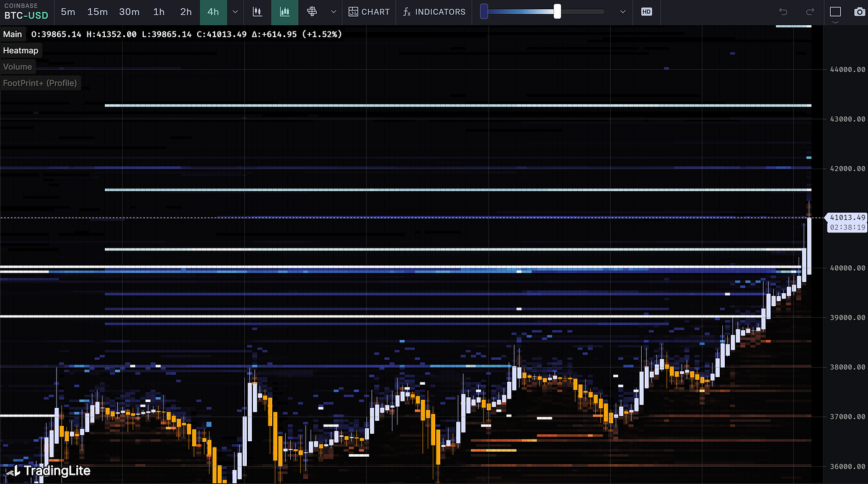The width and height of the screenshot is (868, 484).
Task: Click the 40000.00 price axis label
Action: 848,268
